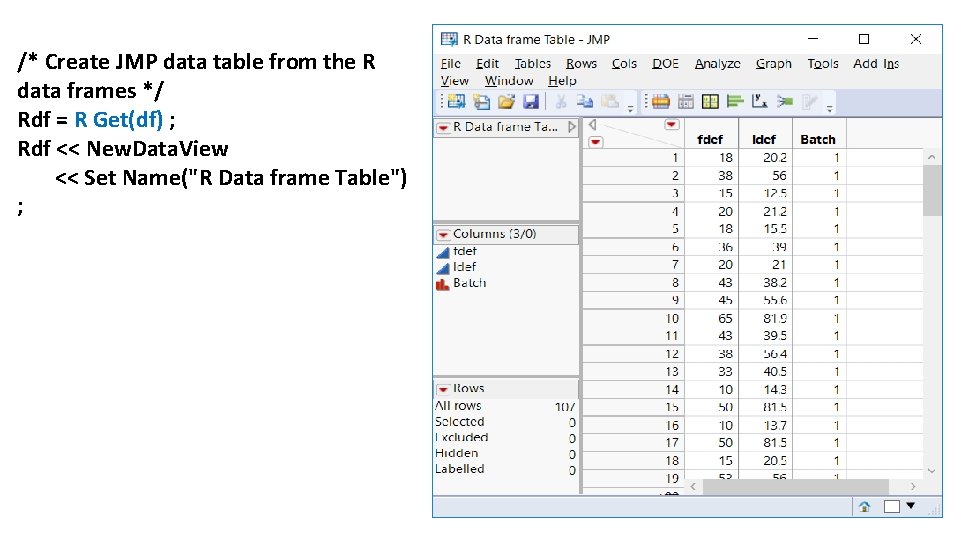
Task: Open the Help menu
Action: pos(562,81)
